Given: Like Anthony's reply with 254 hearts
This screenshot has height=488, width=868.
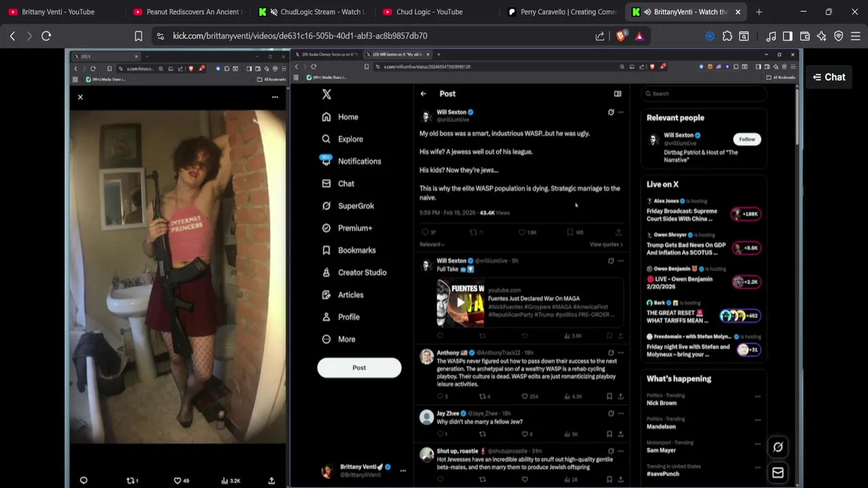Looking at the screenshot, I should click(x=524, y=396).
